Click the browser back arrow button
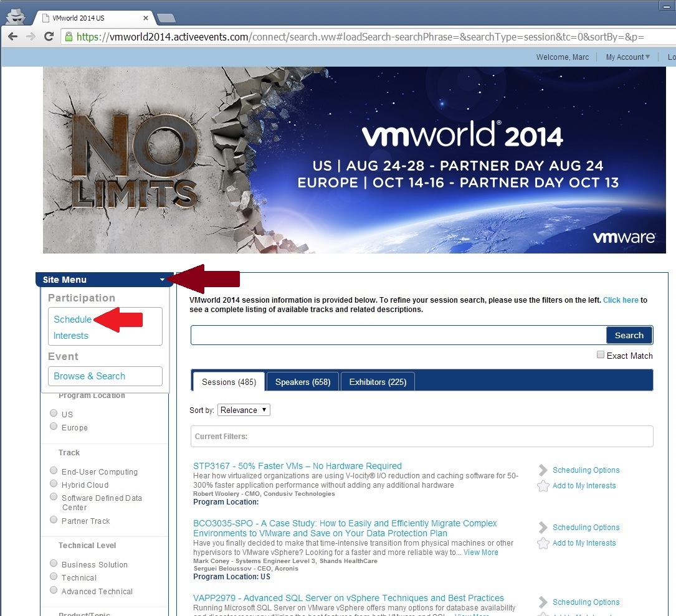Screen dimensions: 676x616 [12, 37]
